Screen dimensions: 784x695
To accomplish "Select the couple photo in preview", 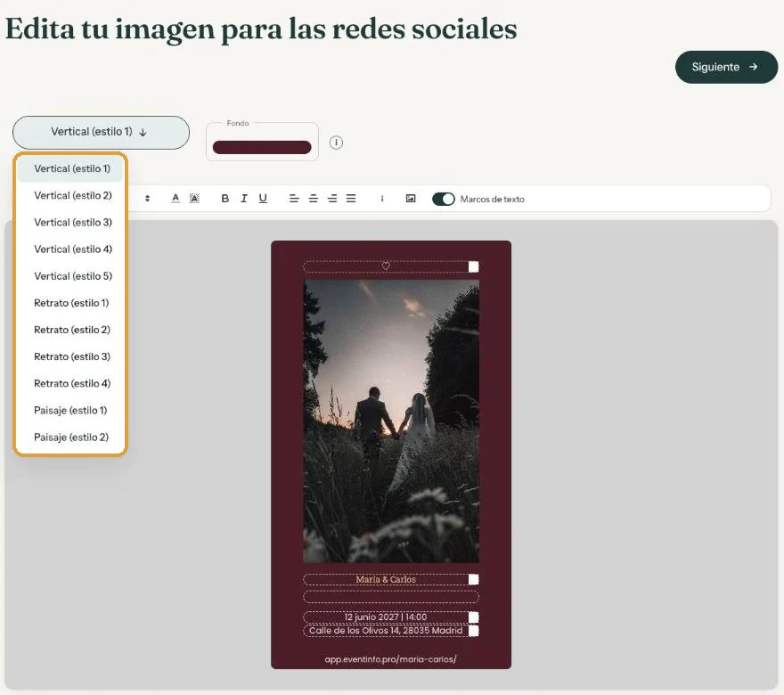I will click(391, 421).
